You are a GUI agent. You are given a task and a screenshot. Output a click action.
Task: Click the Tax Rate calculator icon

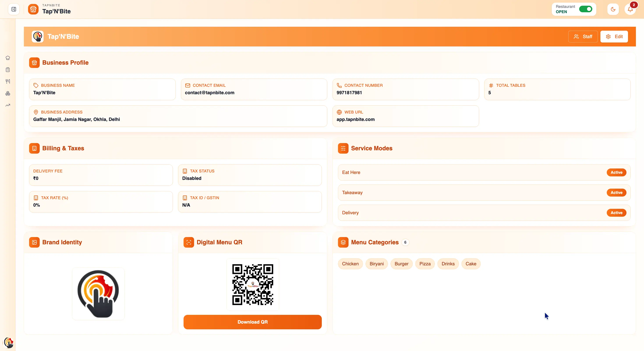[x=36, y=198]
